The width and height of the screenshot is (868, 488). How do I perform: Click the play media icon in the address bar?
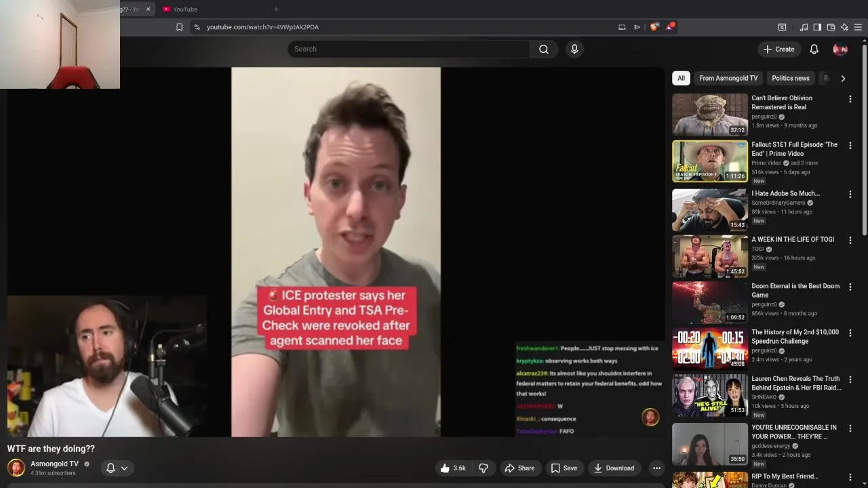point(637,27)
